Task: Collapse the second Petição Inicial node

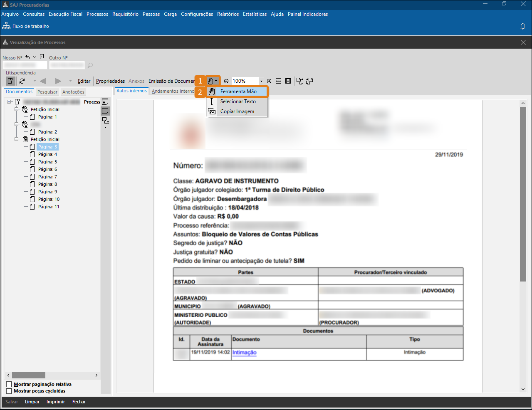Action: click(x=17, y=139)
